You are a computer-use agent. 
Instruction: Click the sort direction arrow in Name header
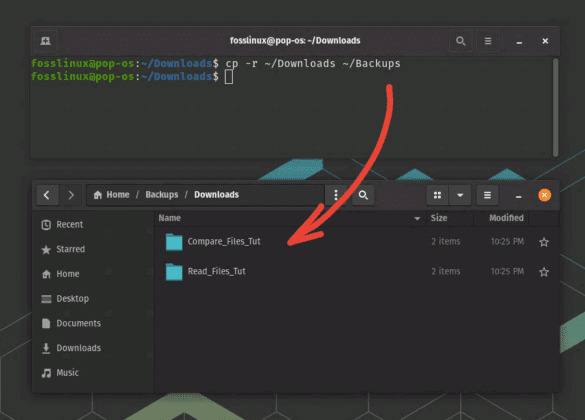click(x=417, y=218)
